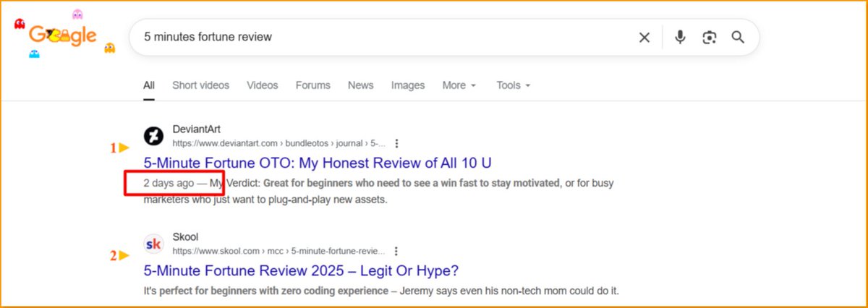Click the Google Pac-Man doodle logo
The image size is (868, 308).
64,35
